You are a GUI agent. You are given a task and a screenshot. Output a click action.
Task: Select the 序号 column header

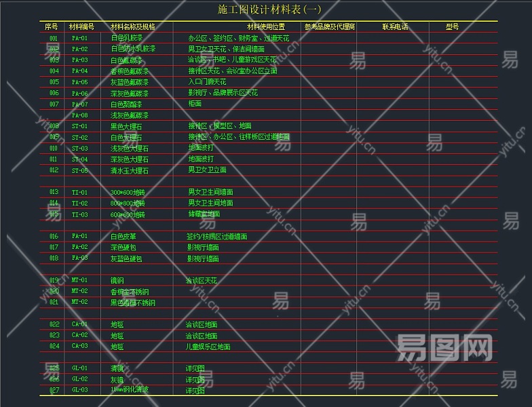coord(52,27)
